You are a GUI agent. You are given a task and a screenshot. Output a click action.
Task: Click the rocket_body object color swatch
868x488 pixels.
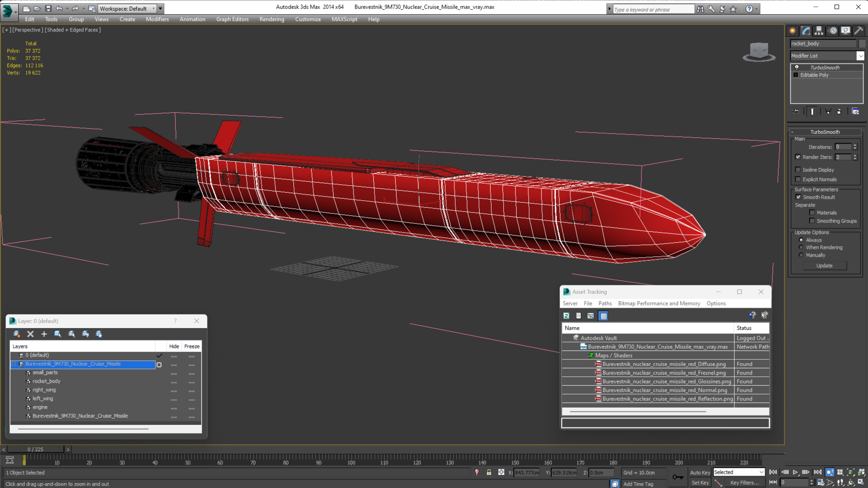(862, 43)
